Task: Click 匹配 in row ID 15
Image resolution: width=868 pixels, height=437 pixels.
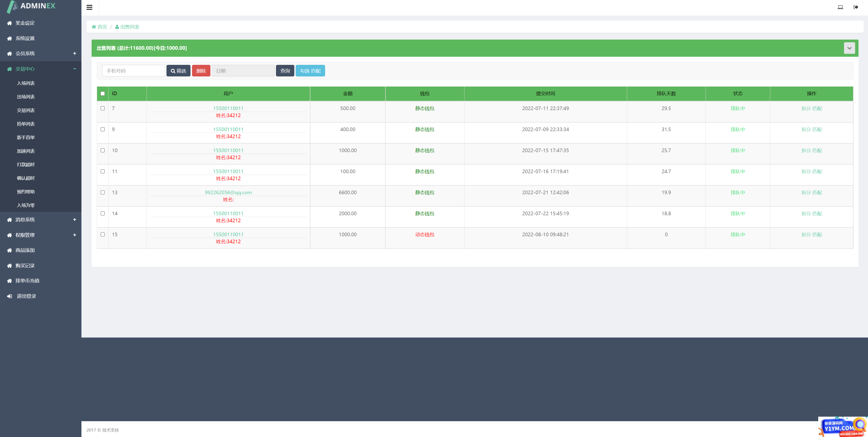Action: [x=817, y=235]
